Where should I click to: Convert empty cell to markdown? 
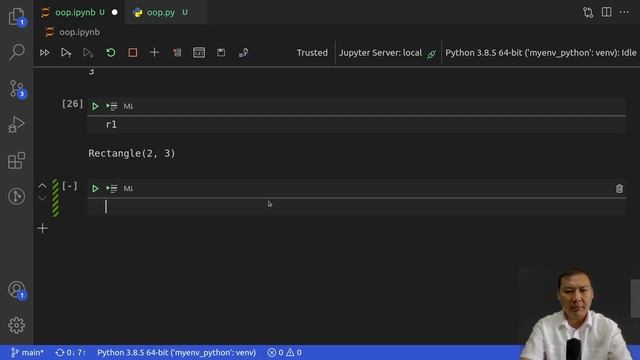pyautogui.click(x=128, y=189)
